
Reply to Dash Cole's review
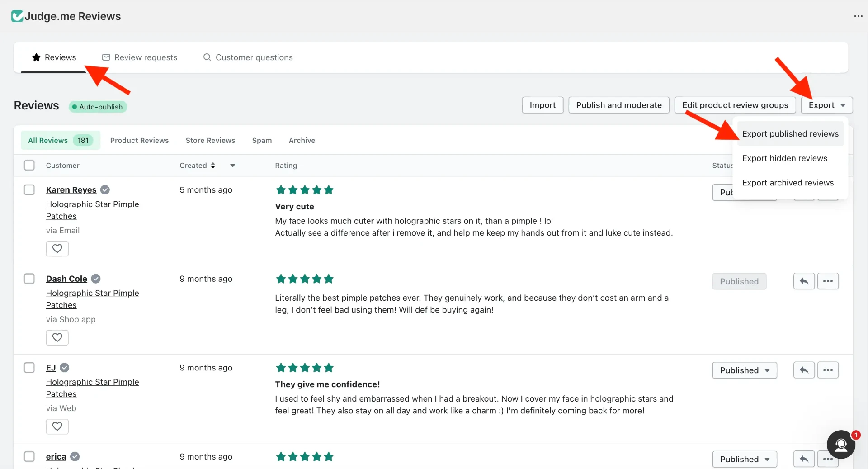[804, 281]
